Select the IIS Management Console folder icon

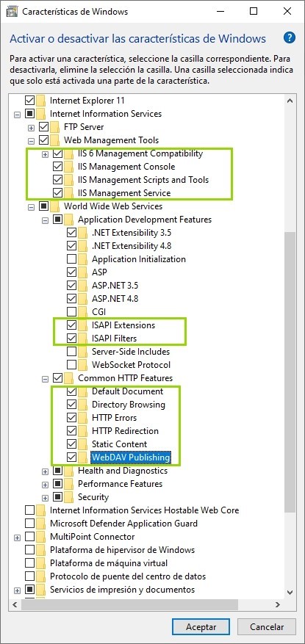click(68, 167)
